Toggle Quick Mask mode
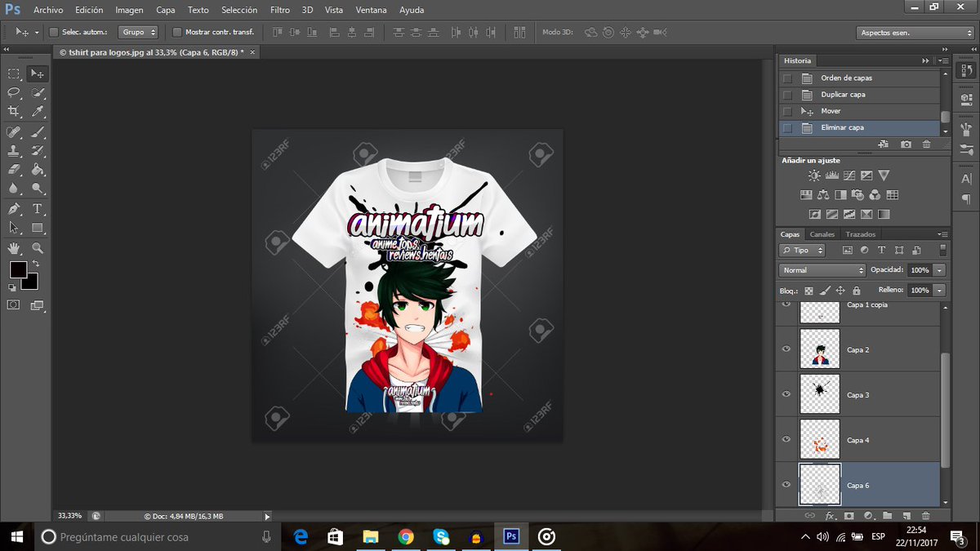 point(13,304)
